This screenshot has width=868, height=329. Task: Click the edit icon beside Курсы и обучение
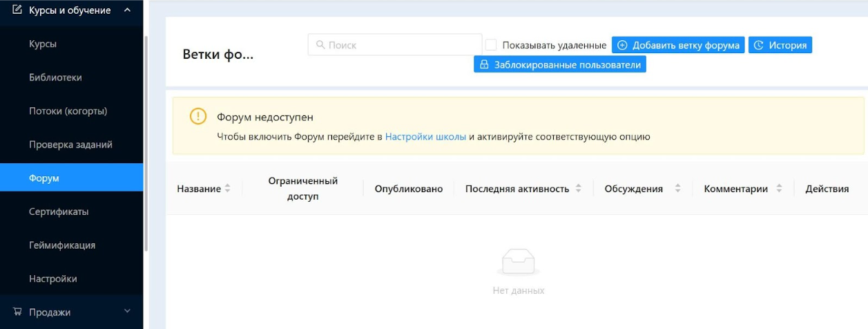coord(17,10)
